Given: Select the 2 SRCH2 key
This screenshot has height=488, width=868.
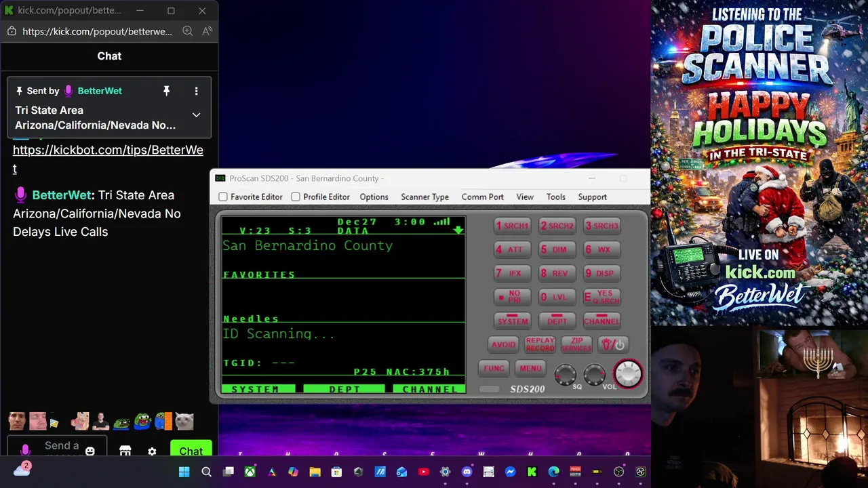Looking at the screenshot, I should pos(557,226).
